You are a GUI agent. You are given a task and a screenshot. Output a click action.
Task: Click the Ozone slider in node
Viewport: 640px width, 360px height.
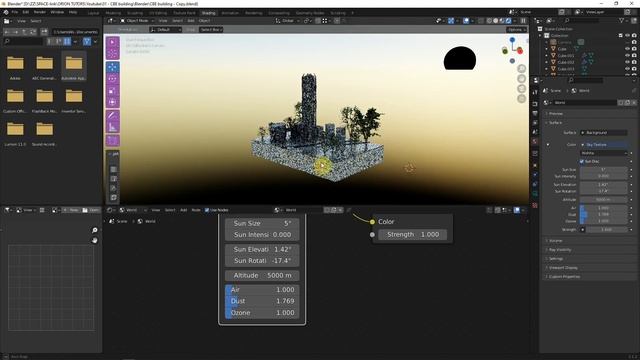(262, 313)
